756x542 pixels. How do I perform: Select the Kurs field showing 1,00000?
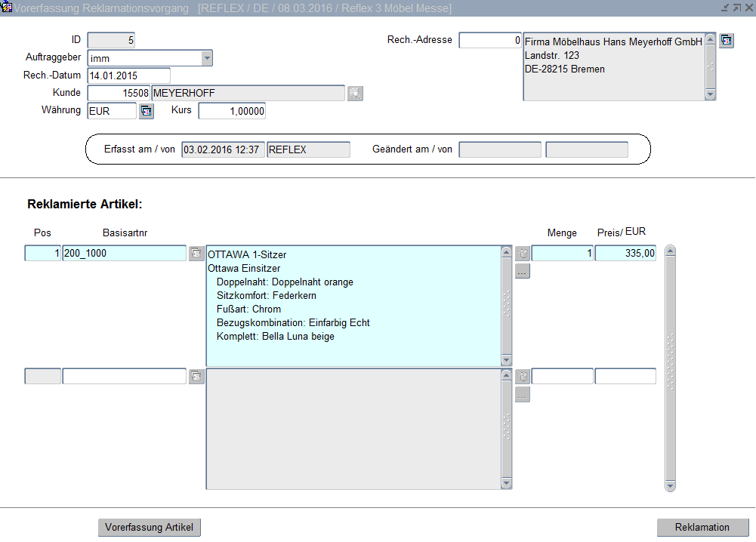click(232, 111)
